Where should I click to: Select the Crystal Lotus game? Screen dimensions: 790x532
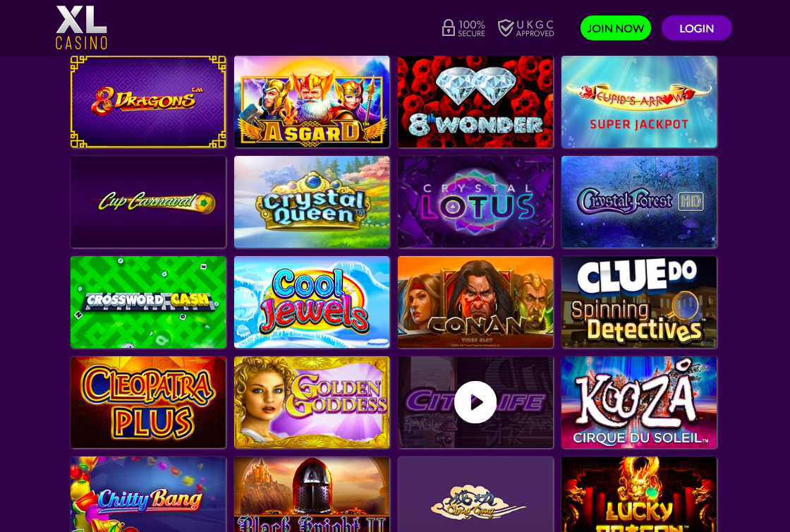475,202
